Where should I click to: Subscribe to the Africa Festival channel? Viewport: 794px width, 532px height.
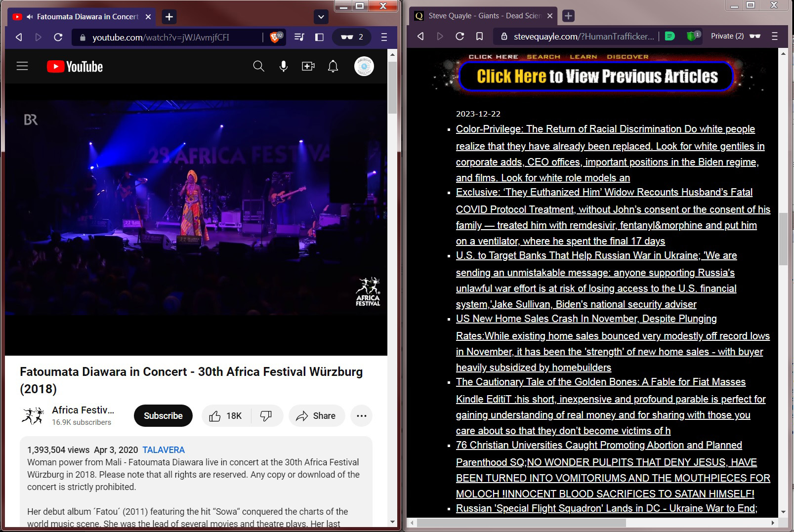[x=163, y=415]
